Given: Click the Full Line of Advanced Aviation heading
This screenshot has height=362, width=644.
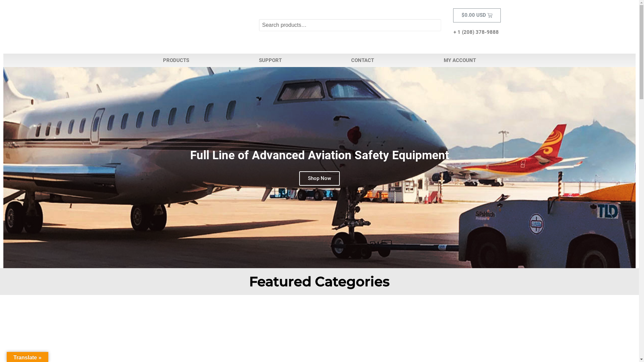Looking at the screenshot, I should 319,155.
